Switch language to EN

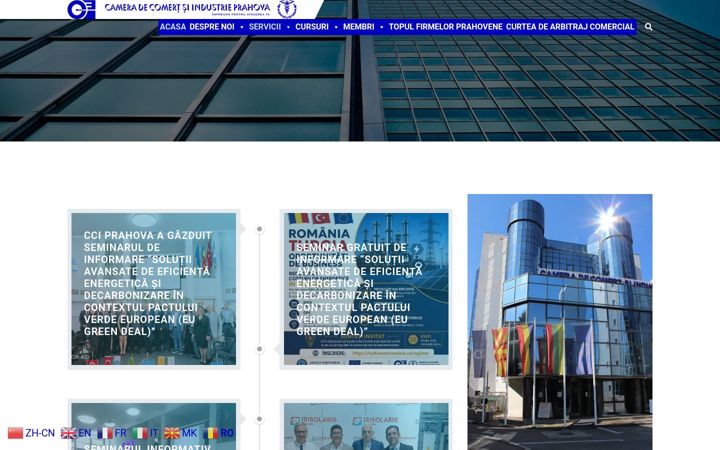click(x=84, y=433)
